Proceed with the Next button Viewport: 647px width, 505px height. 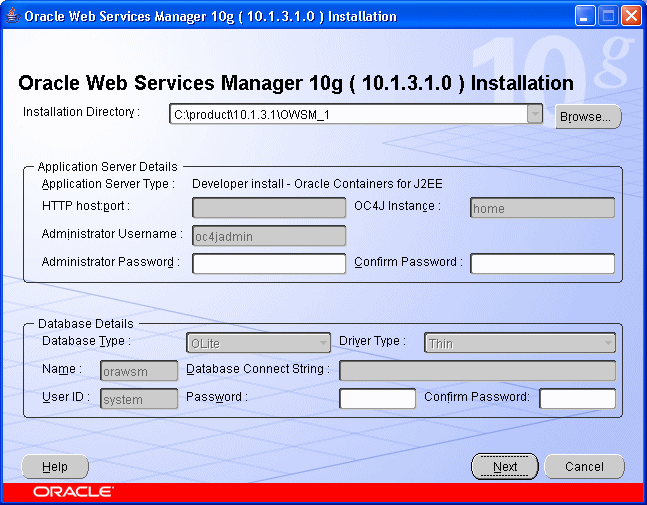pyautogui.click(x=505, y=467)
